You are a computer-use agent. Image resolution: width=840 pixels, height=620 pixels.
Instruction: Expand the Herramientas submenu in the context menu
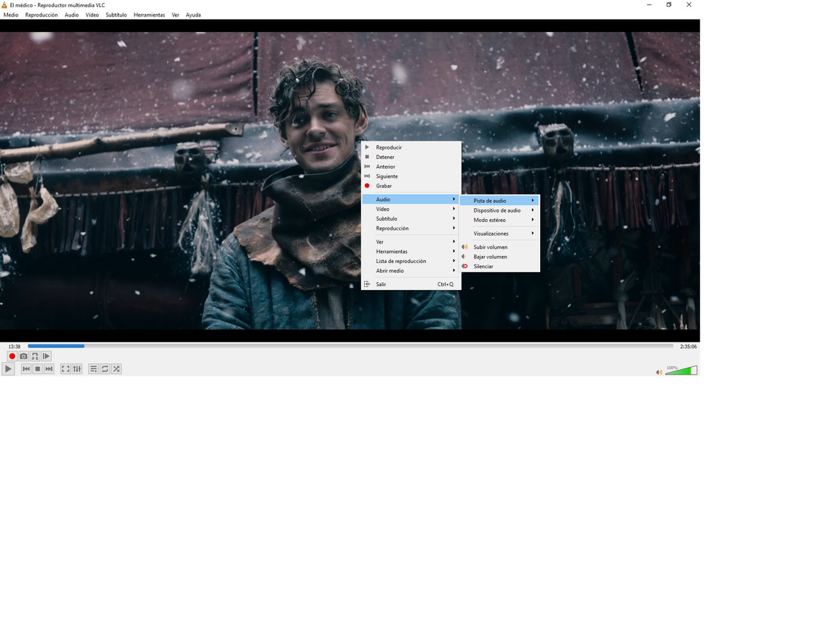click(411, 252)
